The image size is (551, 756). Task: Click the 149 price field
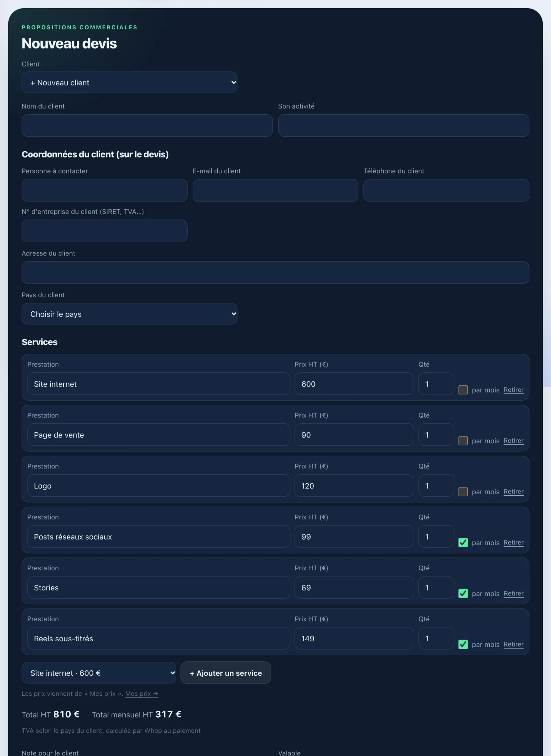354,639
